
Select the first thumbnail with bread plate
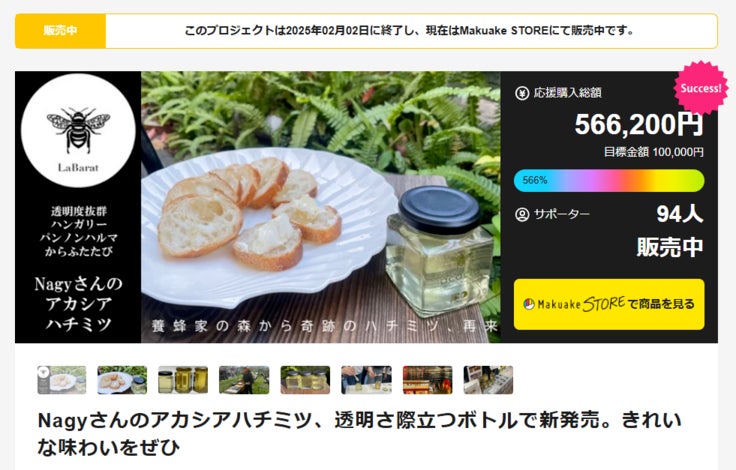(62, 380)
